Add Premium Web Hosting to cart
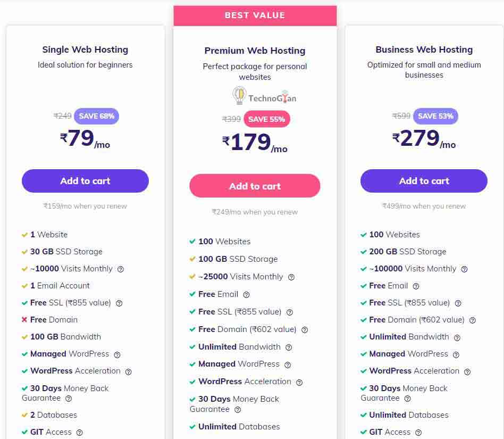Viewport: 504px width, 439px height. pos(255,186)
